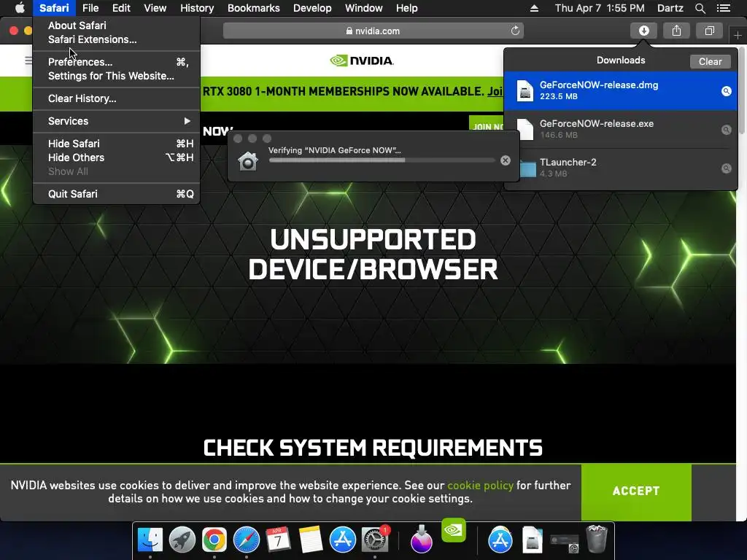Select Safari Extensions… menu entry
This screenshot has width=747, height=560.
click(116, 39)
